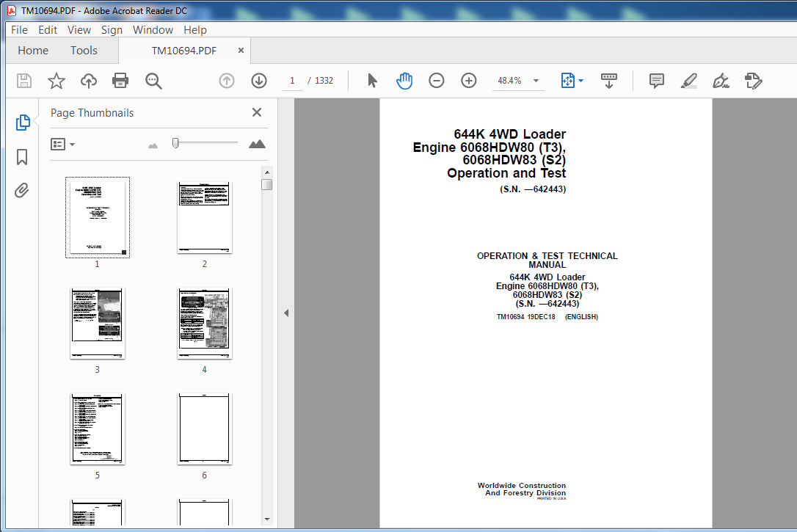Open the Attachments paperclip pane

(x=22, y=191)
